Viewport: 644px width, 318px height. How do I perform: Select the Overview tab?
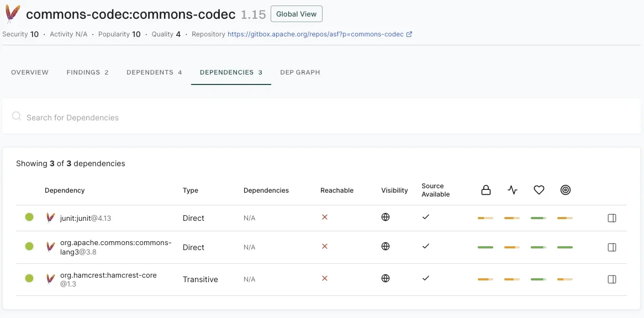coord(30,72)
